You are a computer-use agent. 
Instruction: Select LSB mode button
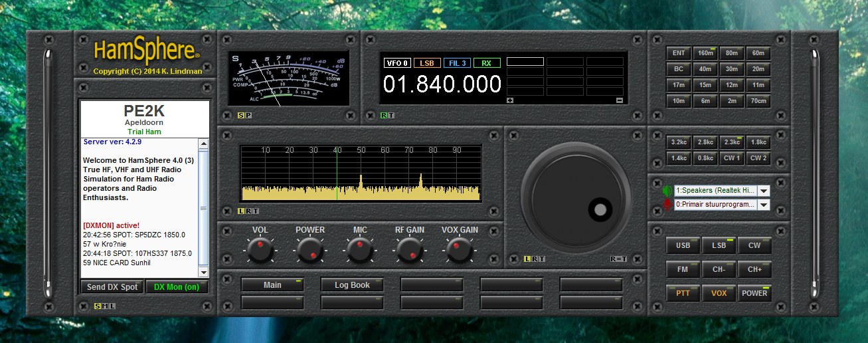click(x=719, y=245)
